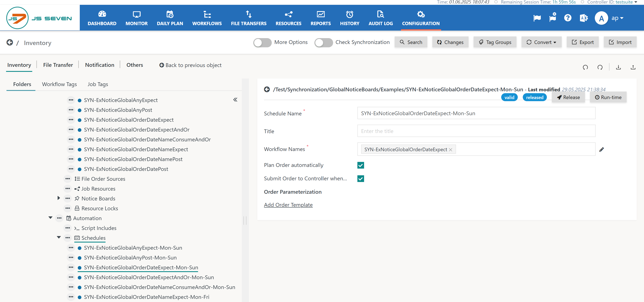
Task: Click the Export button
Action: [x=582, y=42]
